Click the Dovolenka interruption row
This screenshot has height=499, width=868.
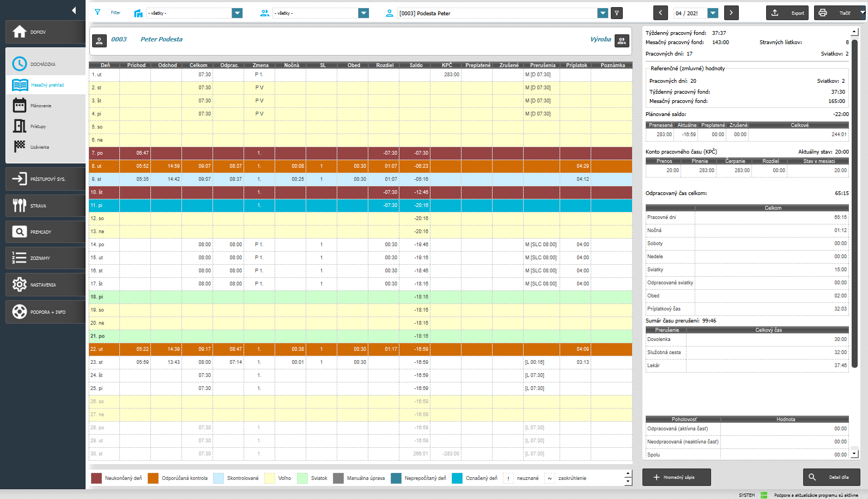point(747,339)
